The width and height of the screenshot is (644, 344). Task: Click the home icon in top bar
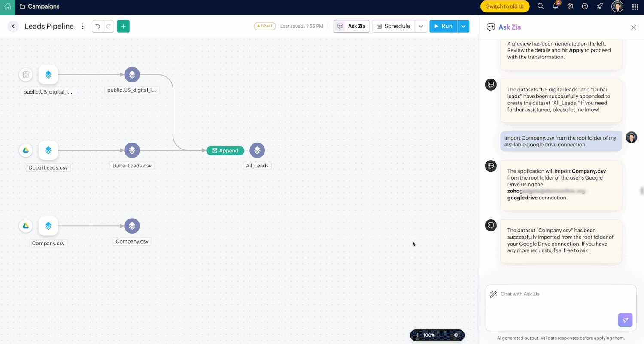click(8, 7)
